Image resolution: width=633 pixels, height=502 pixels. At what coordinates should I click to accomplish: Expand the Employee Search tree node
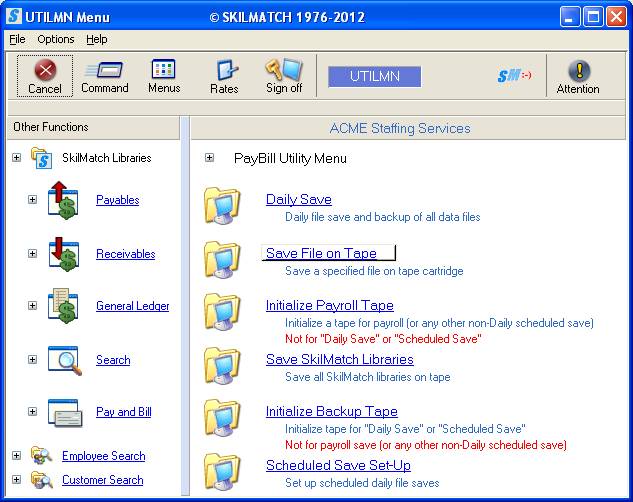coord(17,456)
